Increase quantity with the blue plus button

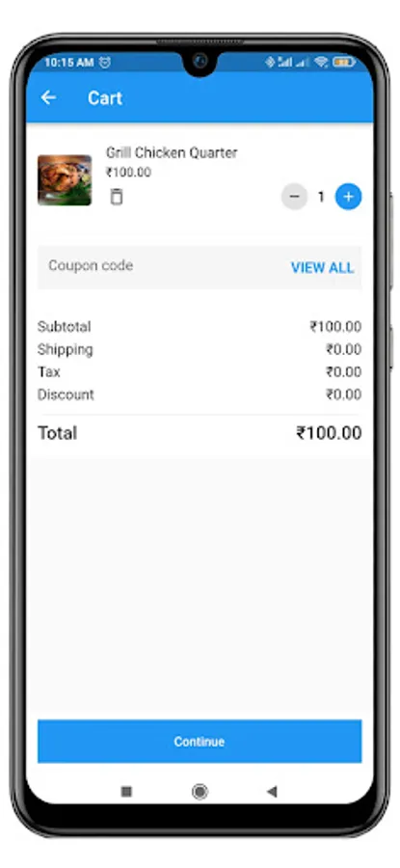tap(348, 197)
